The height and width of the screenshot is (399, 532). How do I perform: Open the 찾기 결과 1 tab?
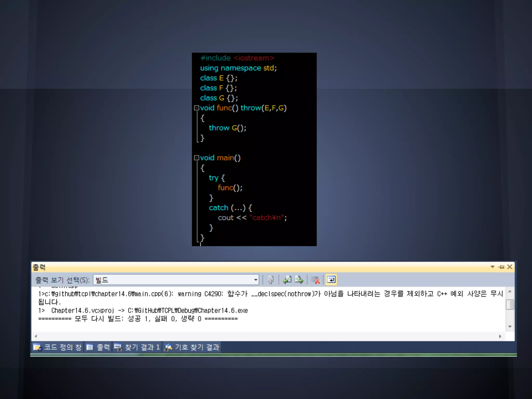click(x=137, y=347)
